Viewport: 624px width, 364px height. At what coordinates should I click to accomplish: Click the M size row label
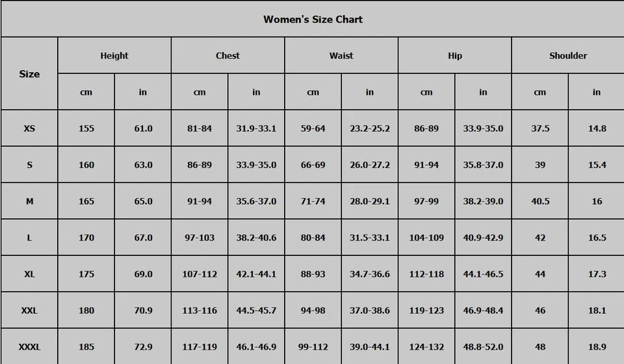(29, 201)
